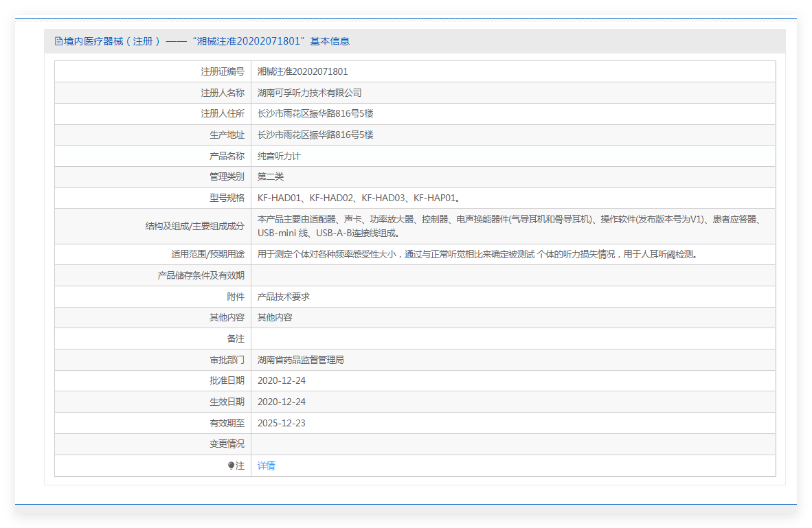Click the 注册人住所 address value

click(x=315, y=113)
